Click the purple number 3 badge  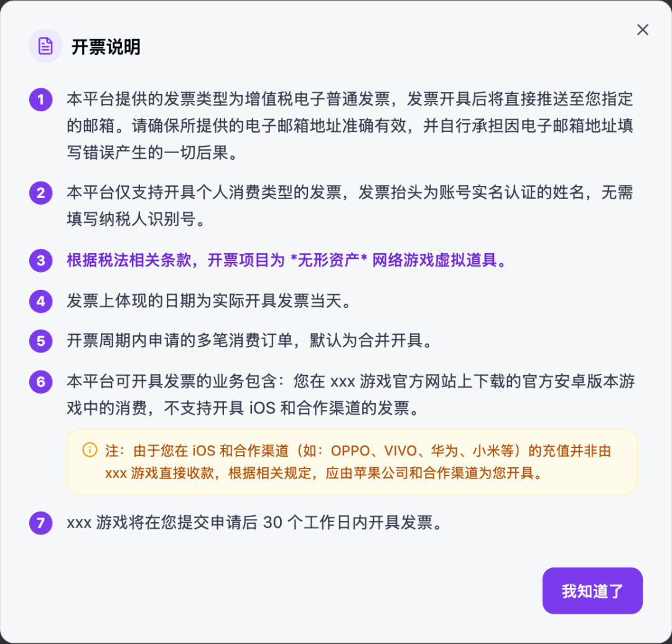(x=40, y=261)
